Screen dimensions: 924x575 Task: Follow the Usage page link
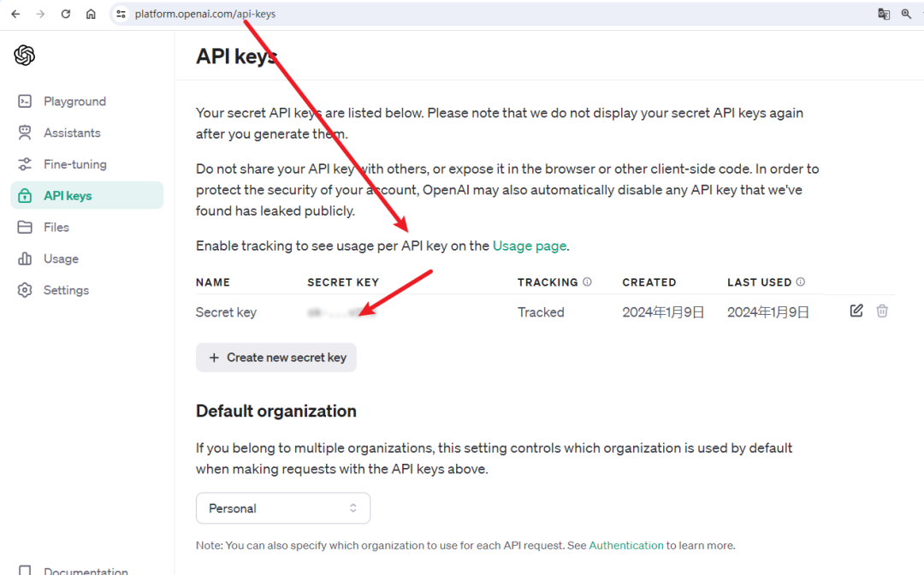[x=530, y=246]
